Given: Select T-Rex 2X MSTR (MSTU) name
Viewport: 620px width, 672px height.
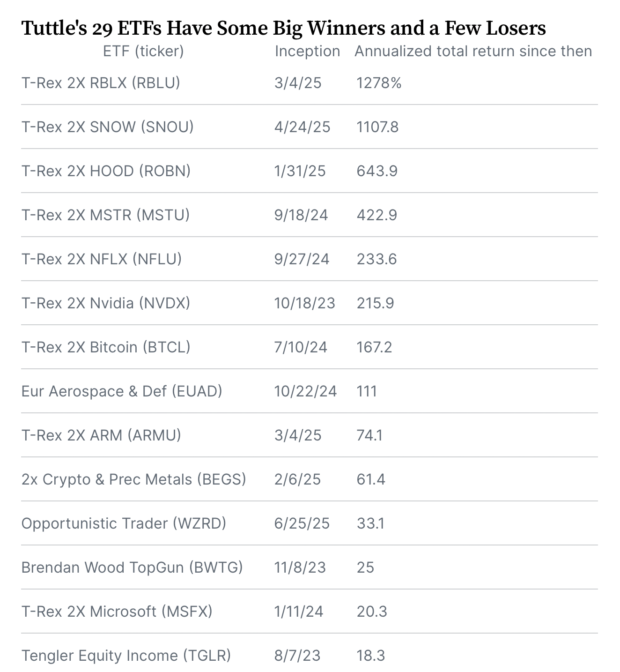Looking at the screenshot, I should 105,215.
